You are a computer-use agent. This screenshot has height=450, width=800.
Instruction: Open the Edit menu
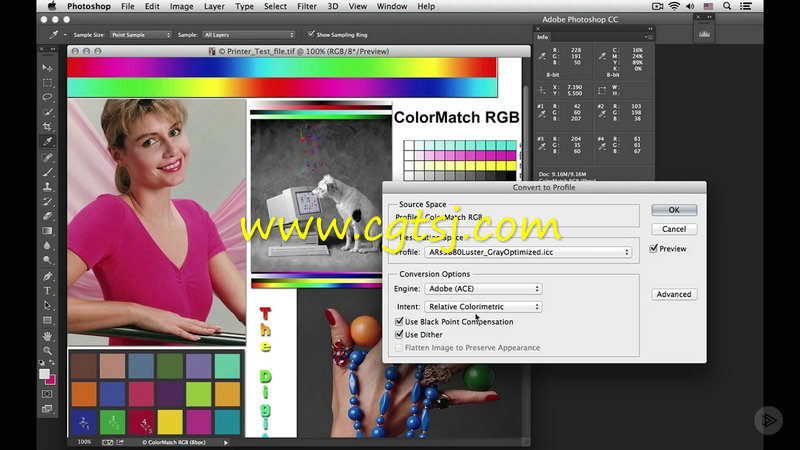[152, 6]
